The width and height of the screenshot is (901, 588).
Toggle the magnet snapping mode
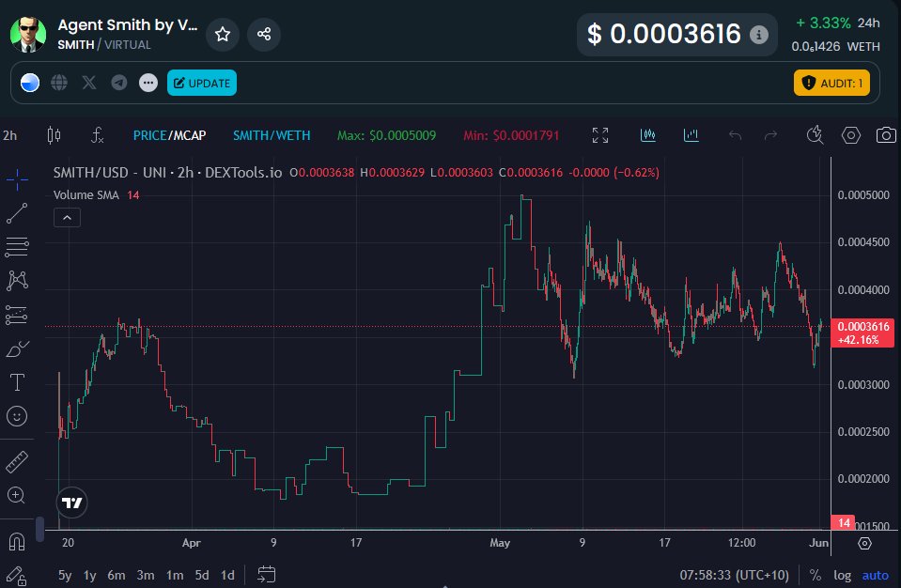[17, 541]
